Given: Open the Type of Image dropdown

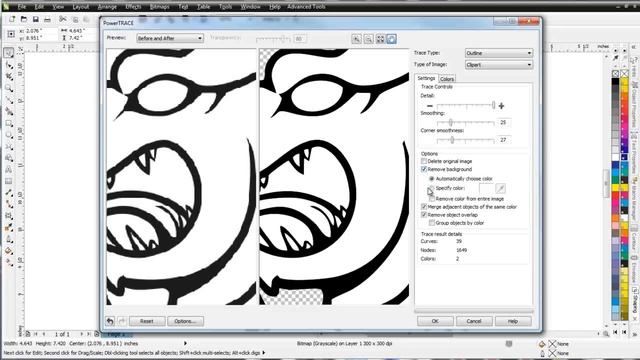Looking at the screenshot, I should pos(499,64).
